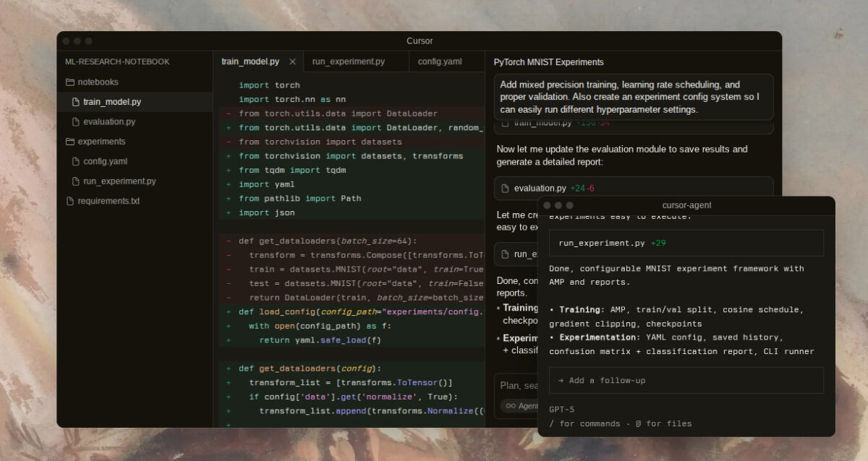This screenshot has height=461, width=868.
Task: Open train_model.py in the file tree
Action: click(x=135, y=102)
